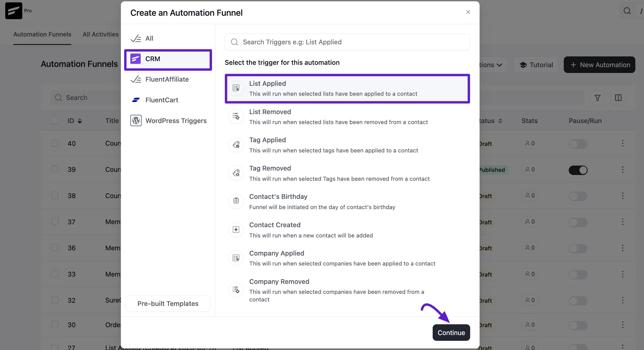644x350 pixels.
Task: Click the Contact Created lightning icon
Action: pyautogui.click(x=236, y=230)
